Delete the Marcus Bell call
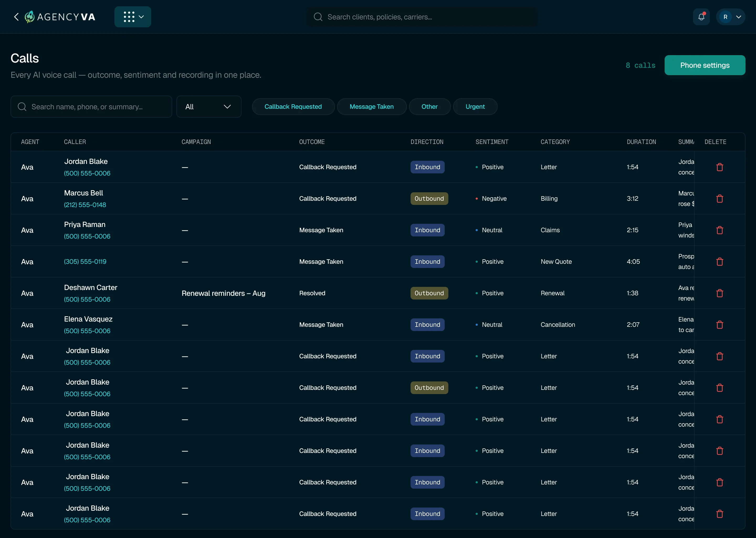Image resolution: width=756 pixels, height=538 pixels. [x=720, y=198]
